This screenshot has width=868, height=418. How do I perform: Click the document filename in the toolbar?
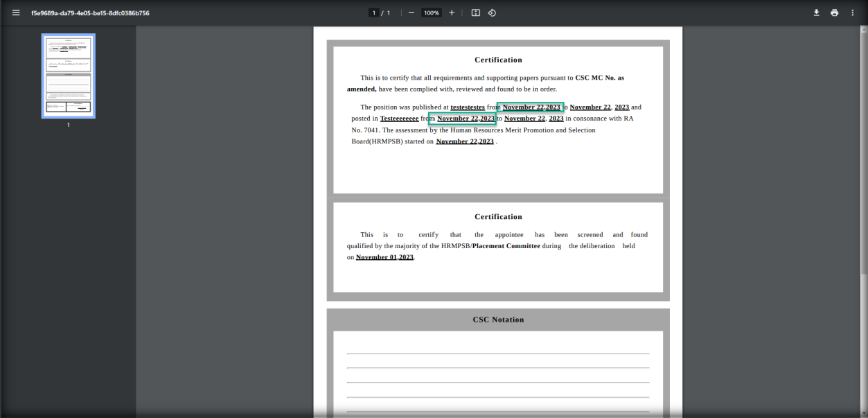[x=90, y=12]
